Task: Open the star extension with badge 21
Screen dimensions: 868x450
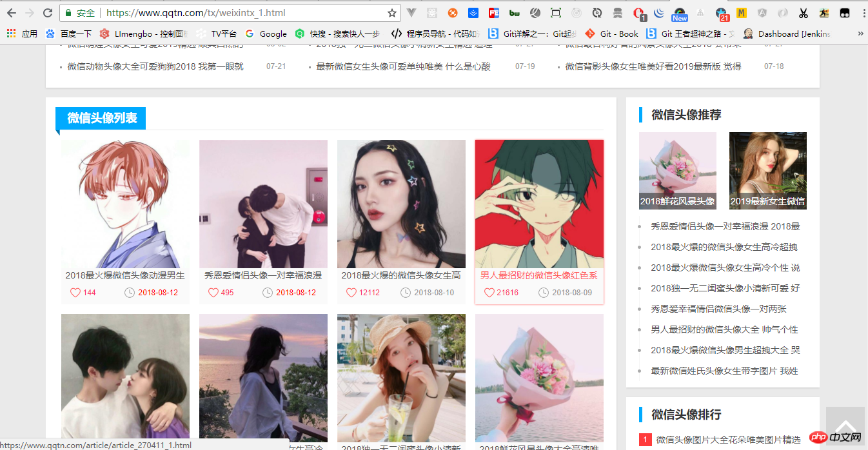Action: pos(722,14)
